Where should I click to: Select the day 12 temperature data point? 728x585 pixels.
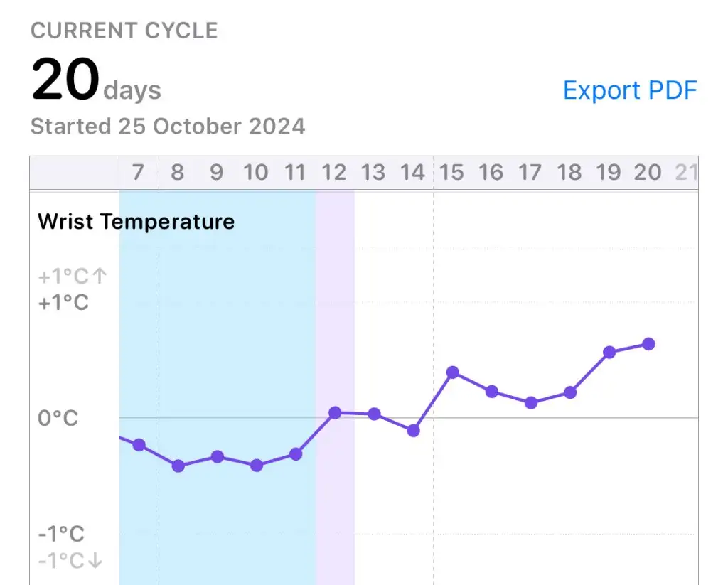coord(336,412)
